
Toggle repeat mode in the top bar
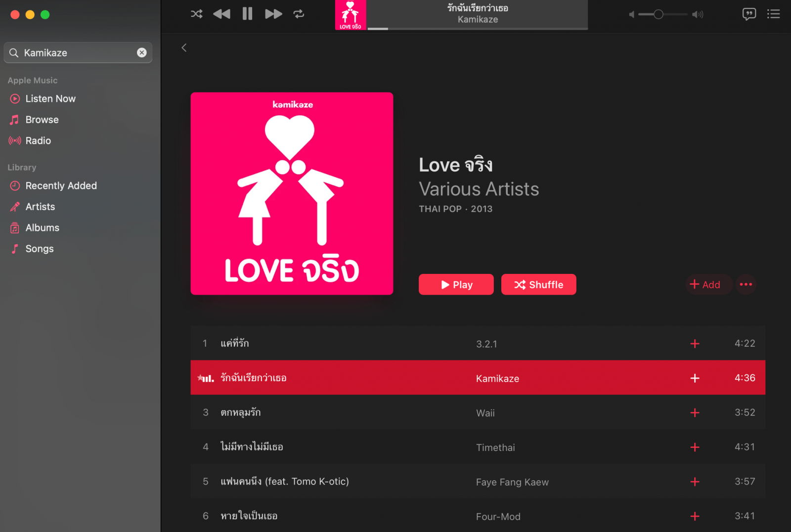tap(299, 14)
